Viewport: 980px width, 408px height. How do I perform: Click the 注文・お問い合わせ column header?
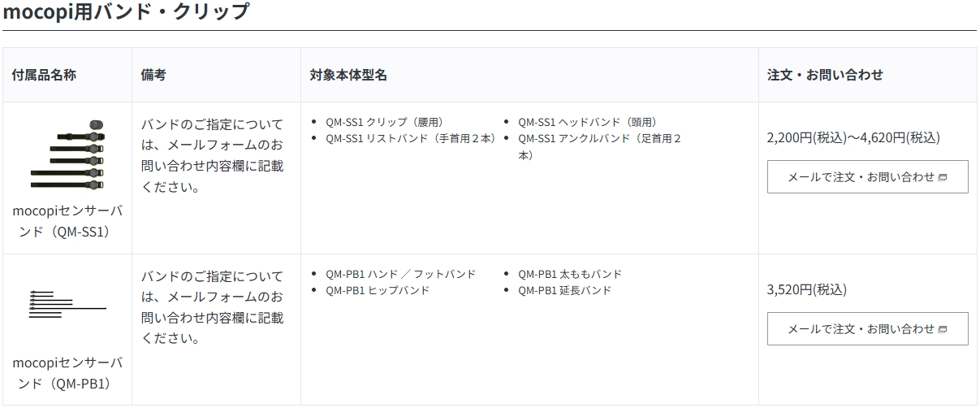[x=825, y=75]
